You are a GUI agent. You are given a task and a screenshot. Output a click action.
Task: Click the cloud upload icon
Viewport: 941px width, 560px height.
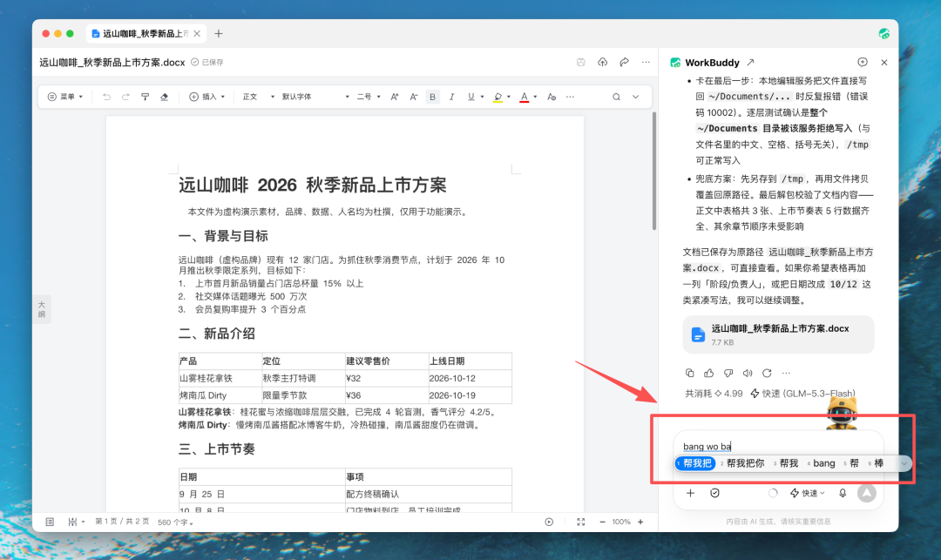[603, 62]
